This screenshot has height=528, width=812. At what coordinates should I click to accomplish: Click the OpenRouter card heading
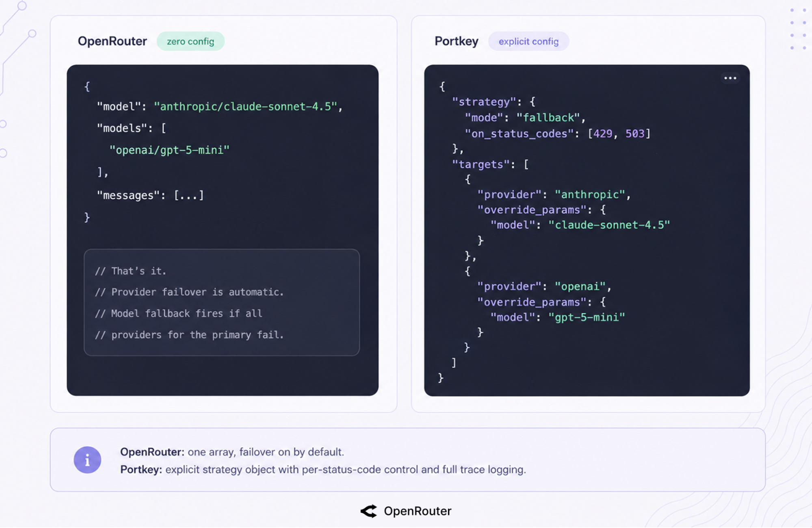pyautogui.click(x=113, y=41)
